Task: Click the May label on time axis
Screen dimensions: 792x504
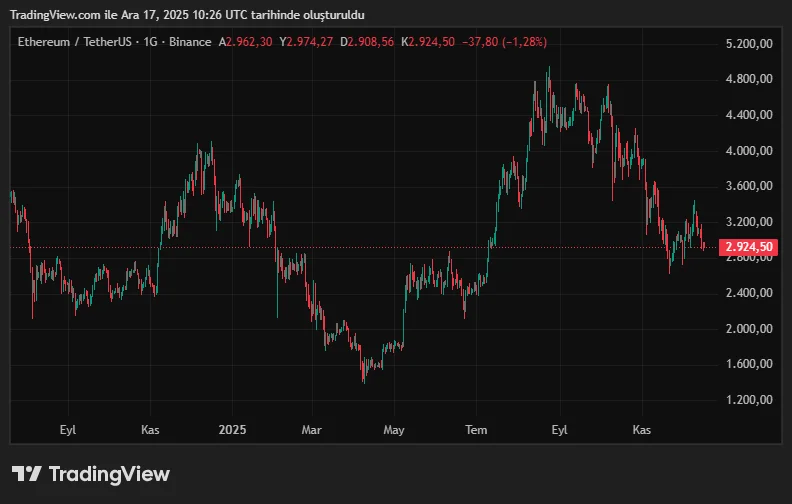Action: click(x=394, y=429)
